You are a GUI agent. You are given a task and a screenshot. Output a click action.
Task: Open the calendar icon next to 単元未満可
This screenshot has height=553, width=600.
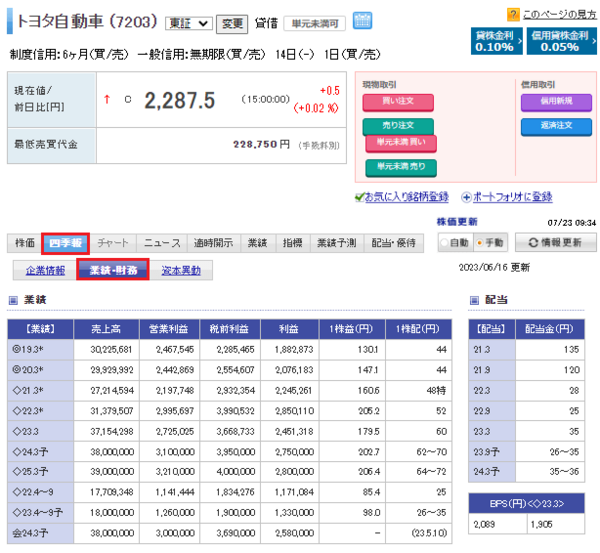pos(362,21)
